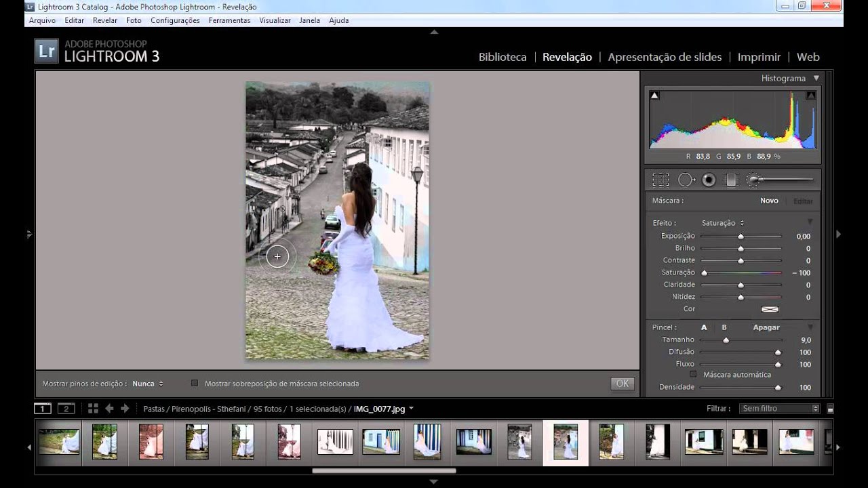Open the Efeito Saturação preset dropdown
Image resolution: width=868 pixels, height=488 pixels.
pyautogui.click(x=723, y=223)
